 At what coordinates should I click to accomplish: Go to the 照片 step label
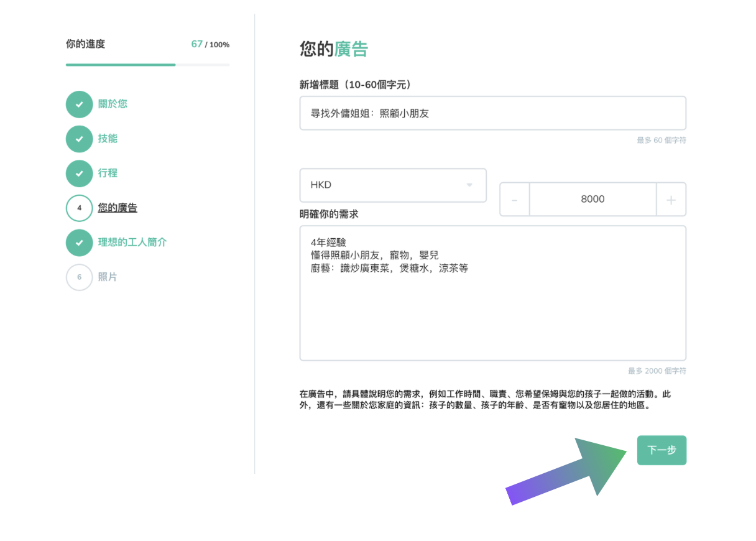[108, 277]
